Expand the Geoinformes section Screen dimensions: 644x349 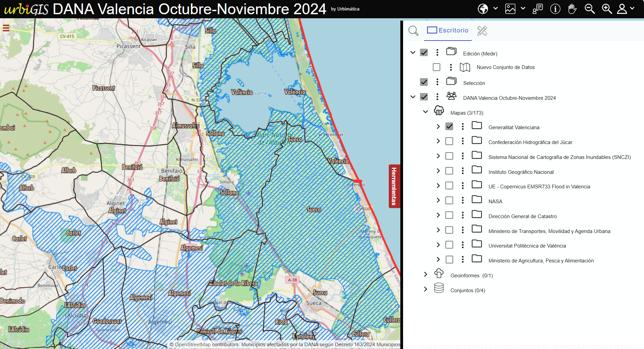click(426, 274)
